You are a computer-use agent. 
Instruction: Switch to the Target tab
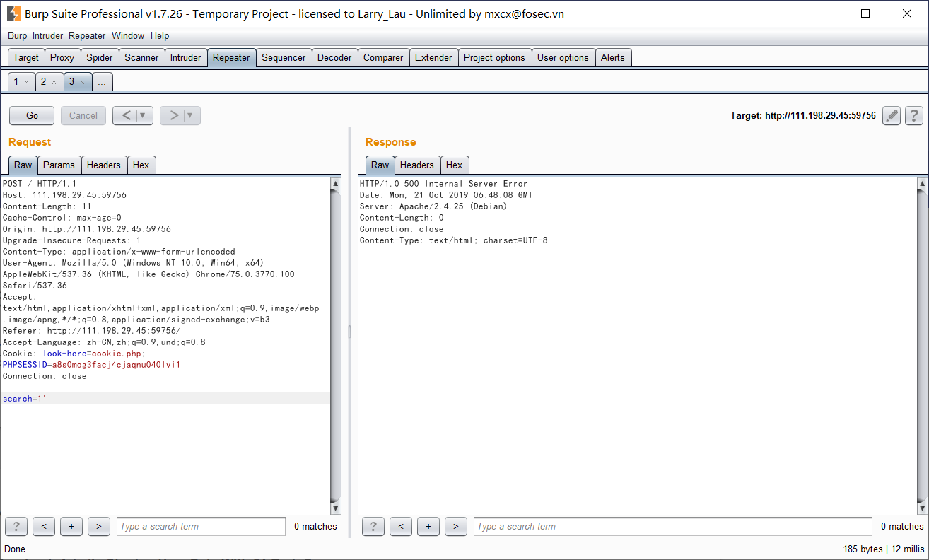(26, 58)
